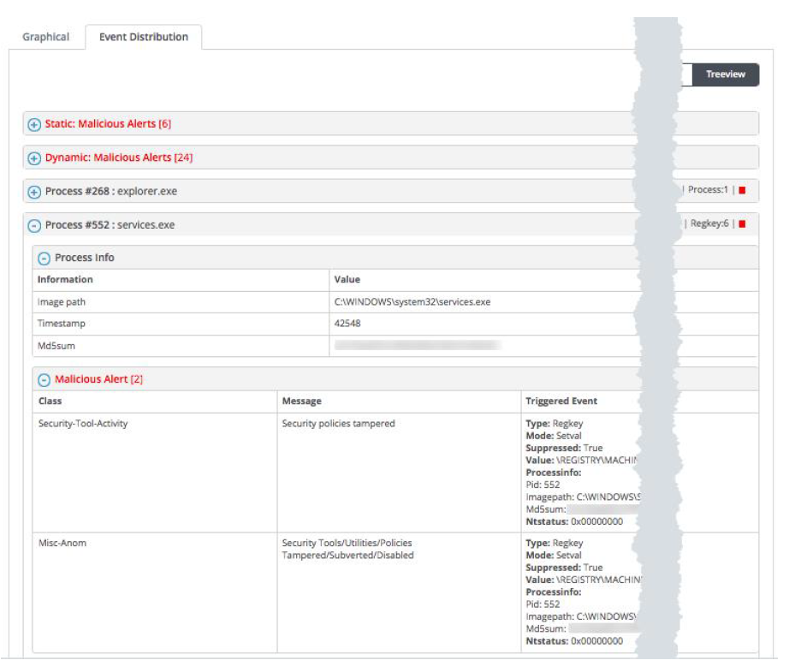789x672 pixels.
Task: Click the Class column header
Action: [50, 401]
